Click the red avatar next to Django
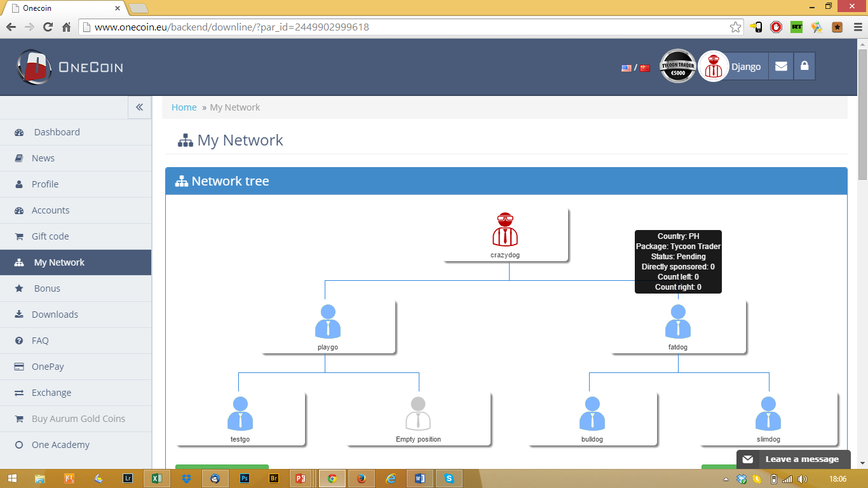The width and height of the screenshot is (868, 488). pos(714,66)
